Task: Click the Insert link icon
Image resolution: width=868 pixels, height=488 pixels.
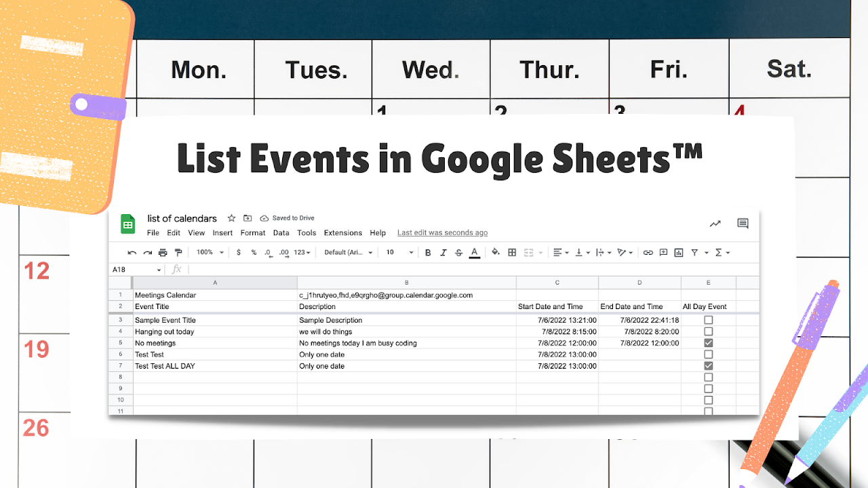Action: [648, 253]
